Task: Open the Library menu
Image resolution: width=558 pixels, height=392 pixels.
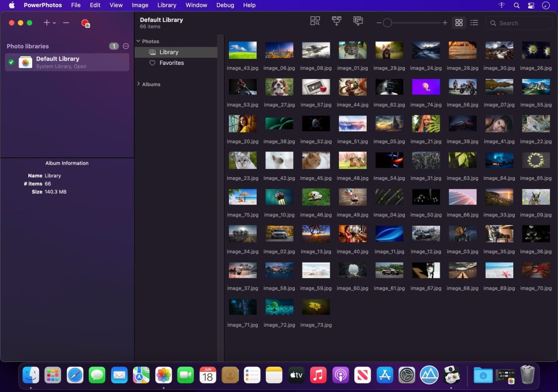Action: pos(166,5)
